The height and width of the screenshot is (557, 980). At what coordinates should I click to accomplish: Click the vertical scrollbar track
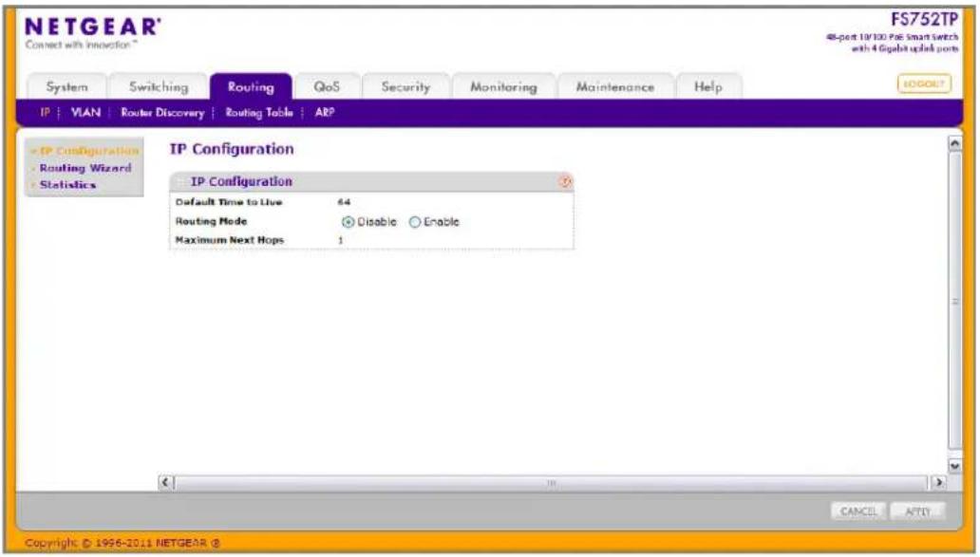pos(954,303)
